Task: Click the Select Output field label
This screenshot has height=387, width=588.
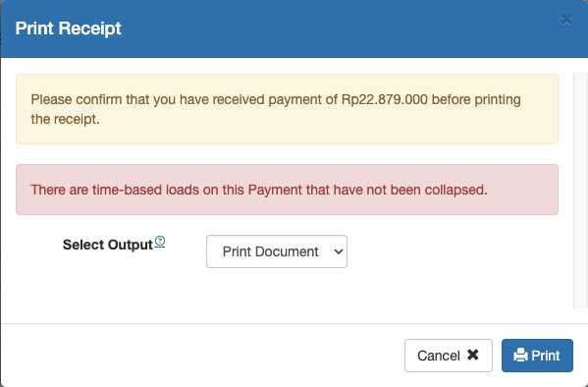Action: 108,245
